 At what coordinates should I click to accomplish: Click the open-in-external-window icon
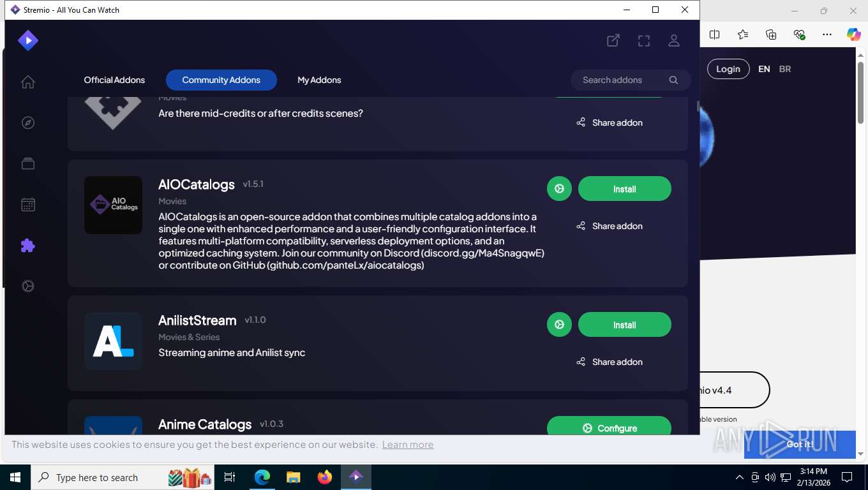[x=613, y=41]
